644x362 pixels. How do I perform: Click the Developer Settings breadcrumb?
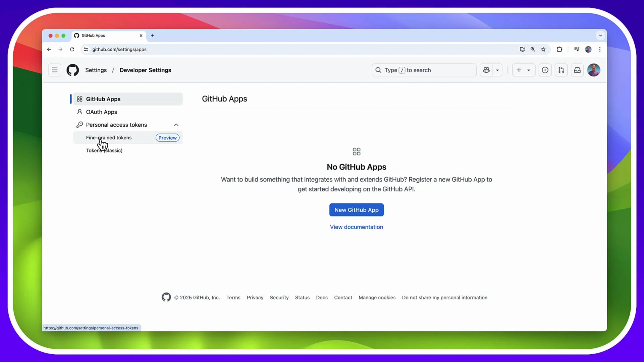pyautogui.click(x=145, y=70)
